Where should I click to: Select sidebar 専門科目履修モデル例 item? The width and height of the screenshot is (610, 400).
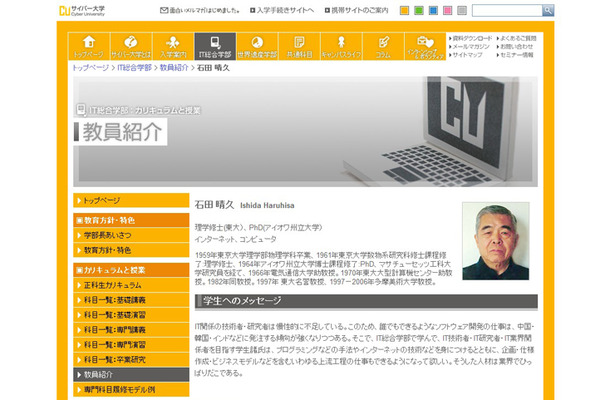(x=131, y=389)
